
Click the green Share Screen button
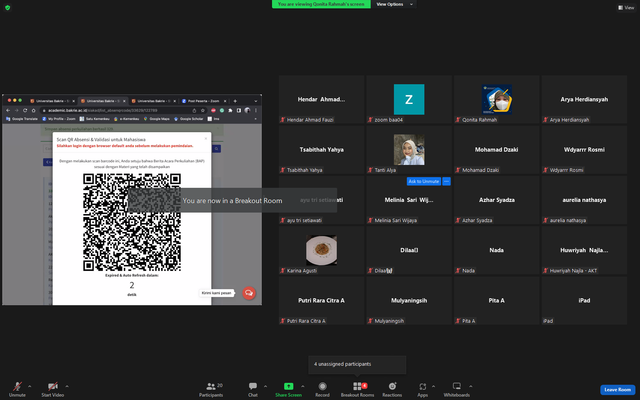click(289, 389)
